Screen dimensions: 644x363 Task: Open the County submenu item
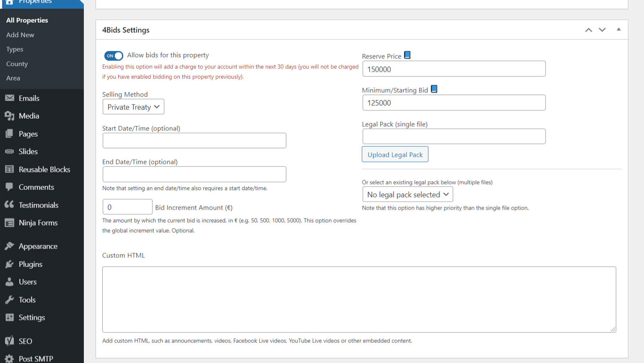[x=17, y=64]
